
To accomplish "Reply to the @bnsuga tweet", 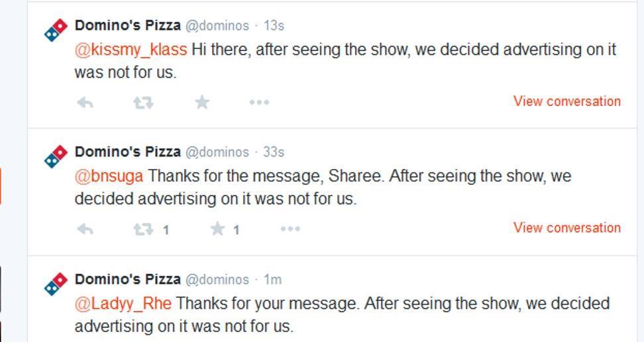I will 85,229.
